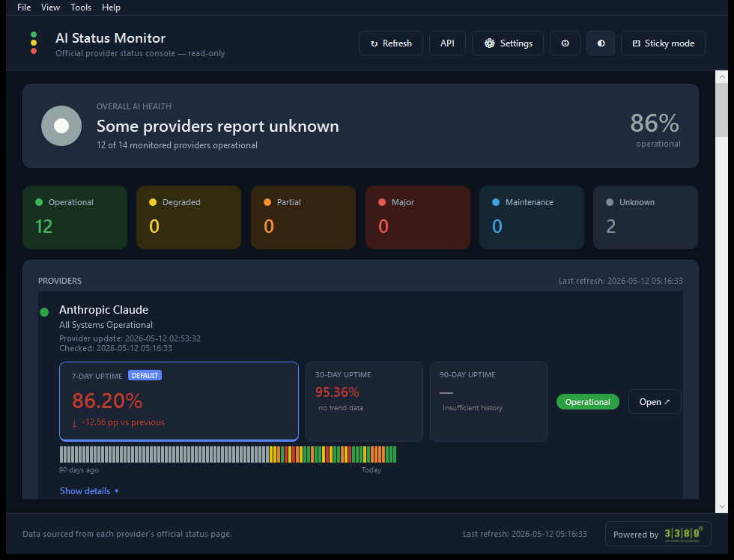Click the AI Status Monitor title

pyautogui.click(x=111, y=38)
